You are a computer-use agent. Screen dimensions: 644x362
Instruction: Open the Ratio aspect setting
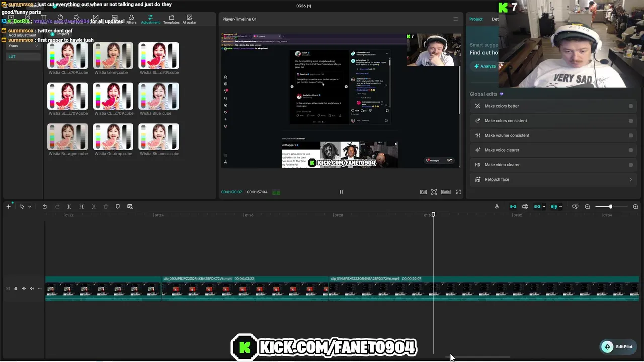446,192
